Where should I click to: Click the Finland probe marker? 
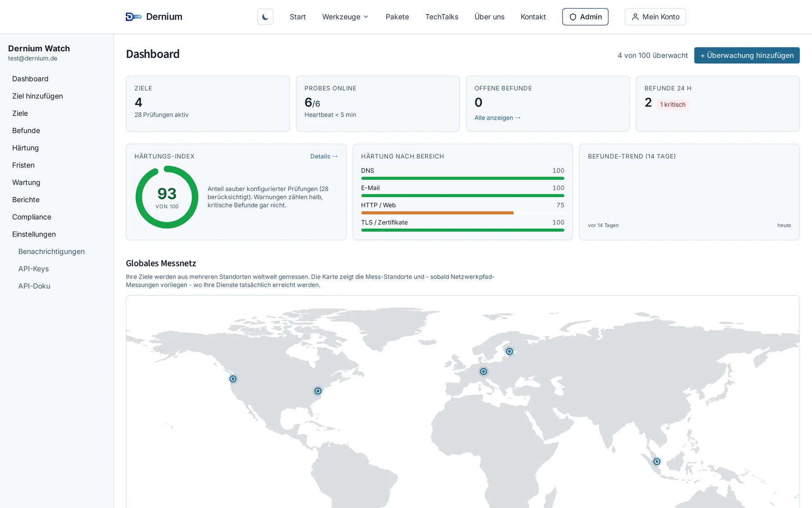click(x=509, y=351)
